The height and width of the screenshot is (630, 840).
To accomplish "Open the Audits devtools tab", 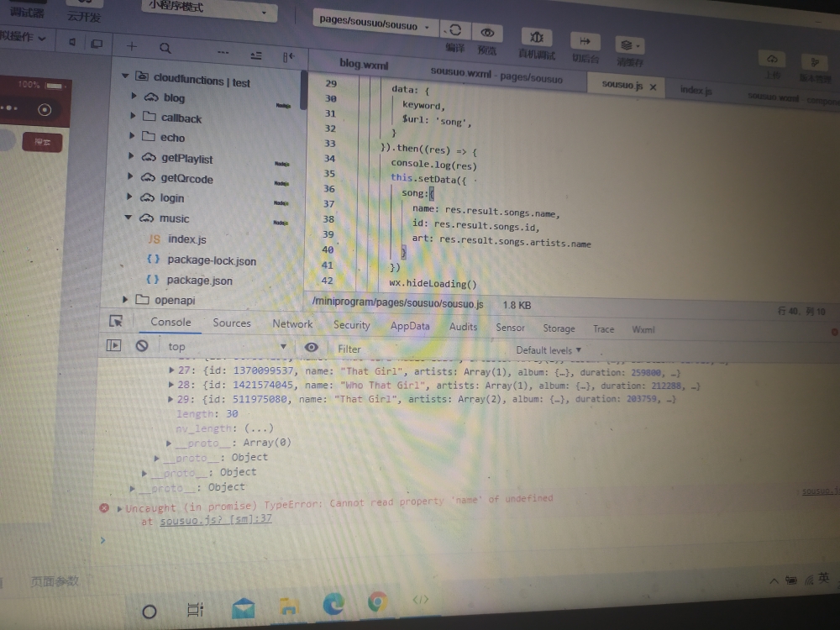I will (463, 327).
